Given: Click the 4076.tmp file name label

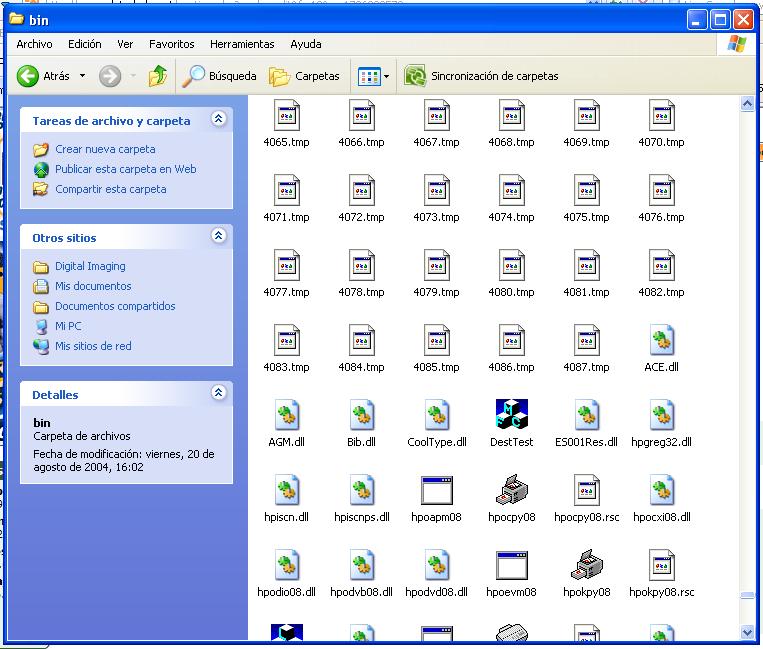Looking at the screenshot, I should (x=661, y=217).
